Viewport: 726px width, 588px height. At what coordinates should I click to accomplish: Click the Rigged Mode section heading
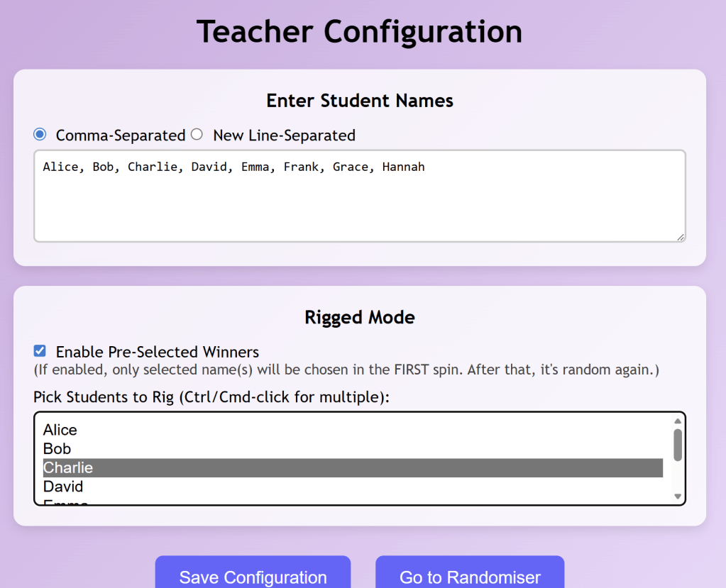360,317
